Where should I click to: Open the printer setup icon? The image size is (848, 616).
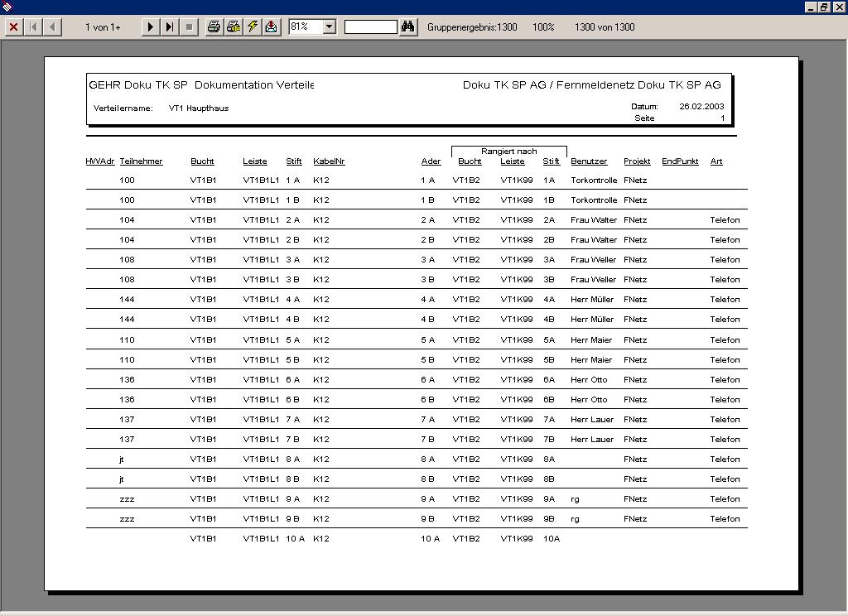[234, 26]
